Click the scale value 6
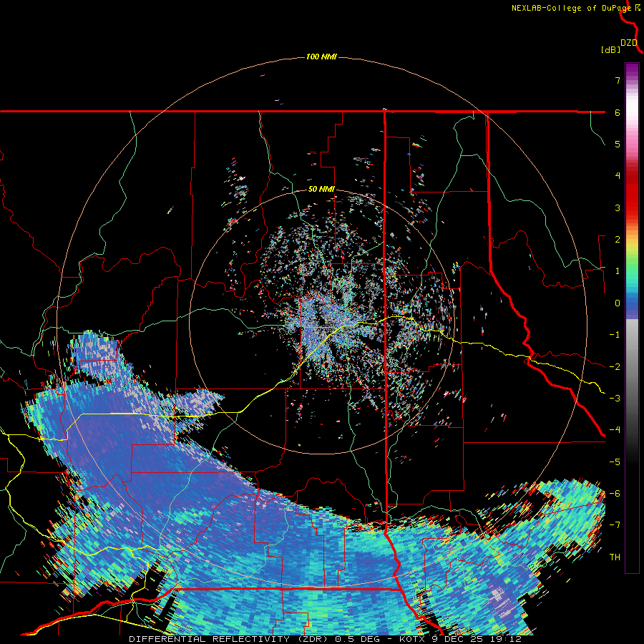Image resolution: width=644 pixels, height=644 pixels. (x=618, y=112)
